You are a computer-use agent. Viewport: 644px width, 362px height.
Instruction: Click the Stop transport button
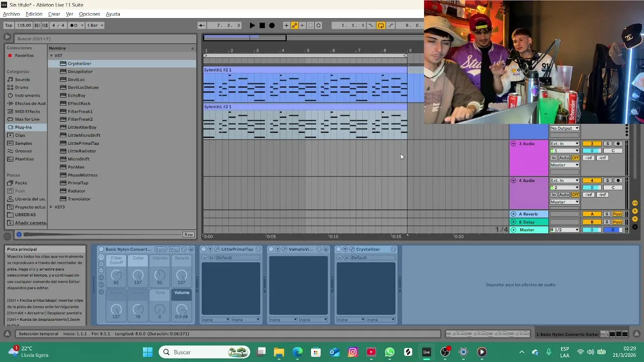click(x=262, y=25)
